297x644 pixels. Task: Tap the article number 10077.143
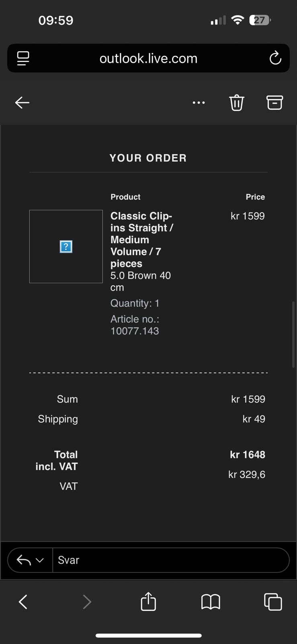[135, 331]
